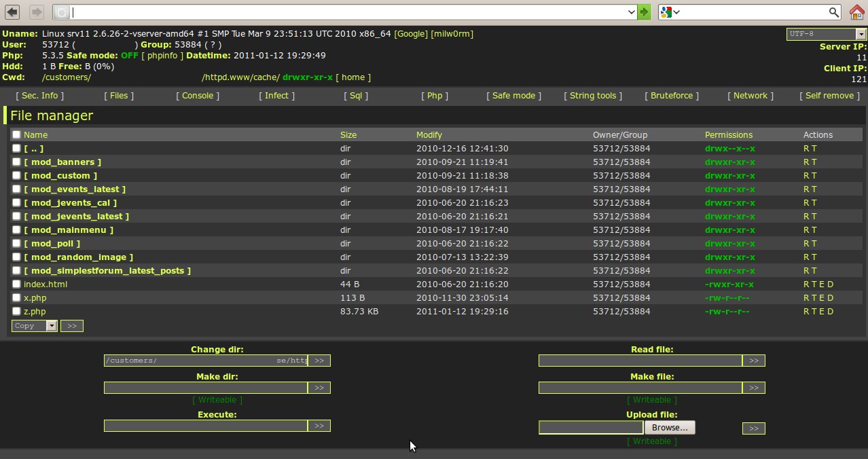
Task: Check the checkbox next to index.html
Action: (x=16, y=284)
